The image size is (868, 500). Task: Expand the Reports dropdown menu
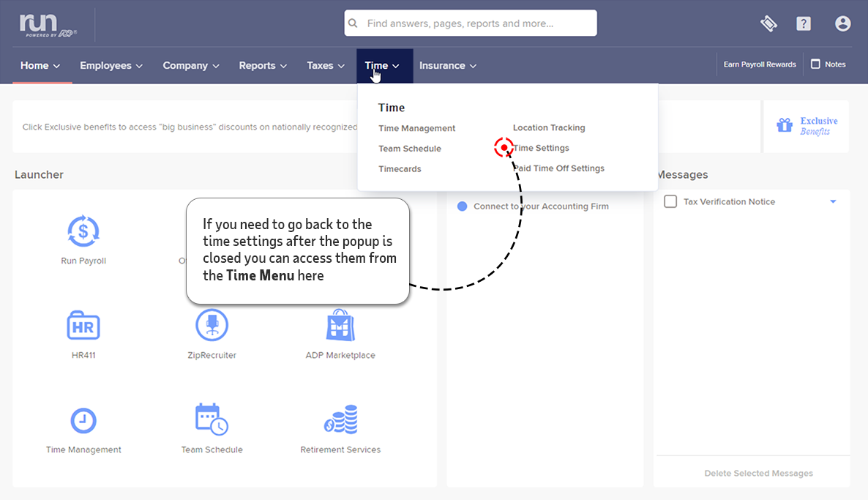click(x=263, y=65)
